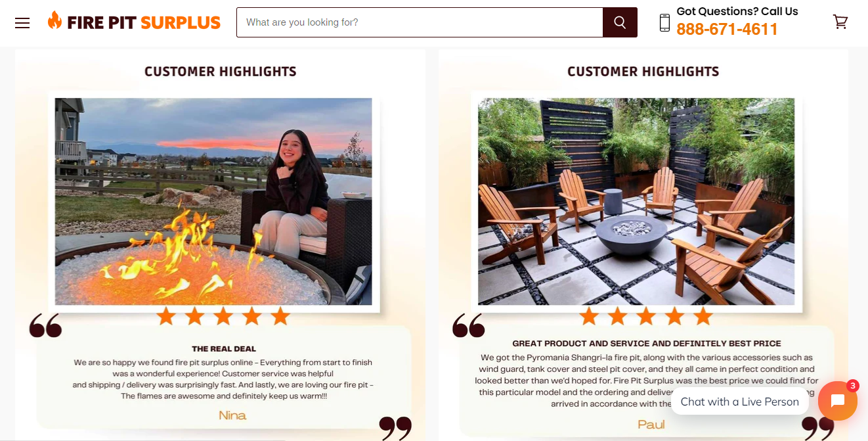This screenshot has height=441, width=868.
Task: Click the five-star rating under Paul's photo
Action: (x=646, y=316)
